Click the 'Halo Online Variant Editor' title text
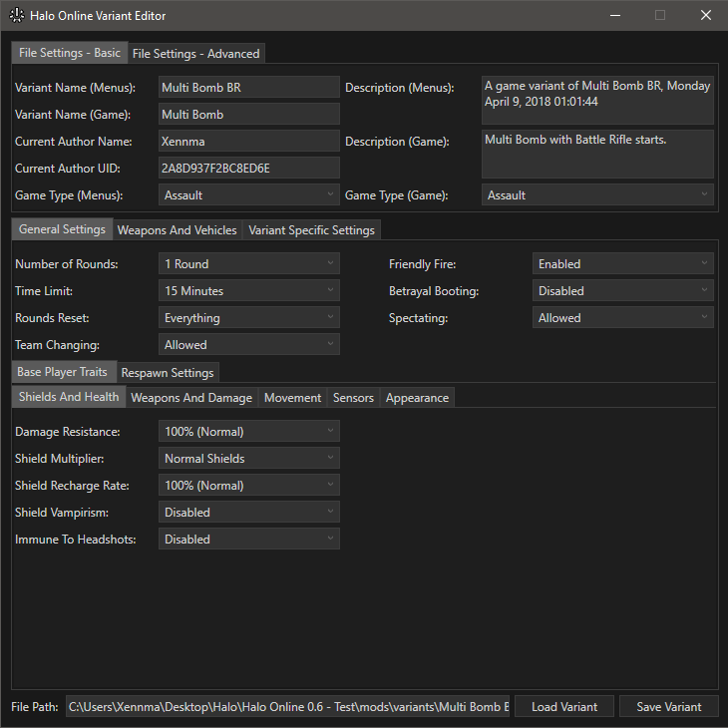The height and width of the screenshot is (728, 728). coord(98,16)
